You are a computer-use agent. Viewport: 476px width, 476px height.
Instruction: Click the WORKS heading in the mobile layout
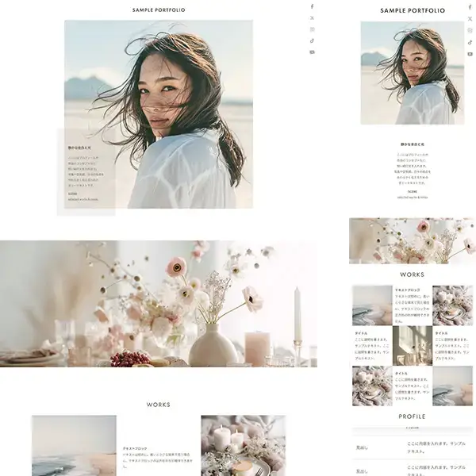pyautogui.click(x=413, y=274)
